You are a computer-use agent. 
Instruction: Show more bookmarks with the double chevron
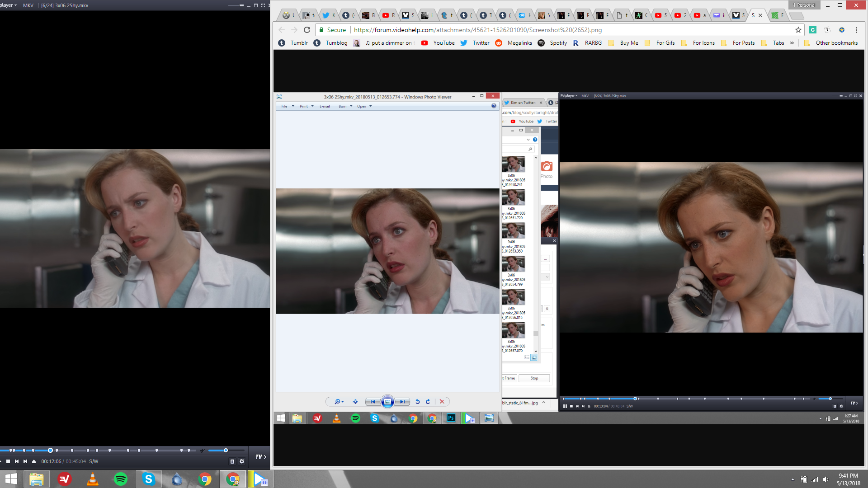tap(792, 43)
